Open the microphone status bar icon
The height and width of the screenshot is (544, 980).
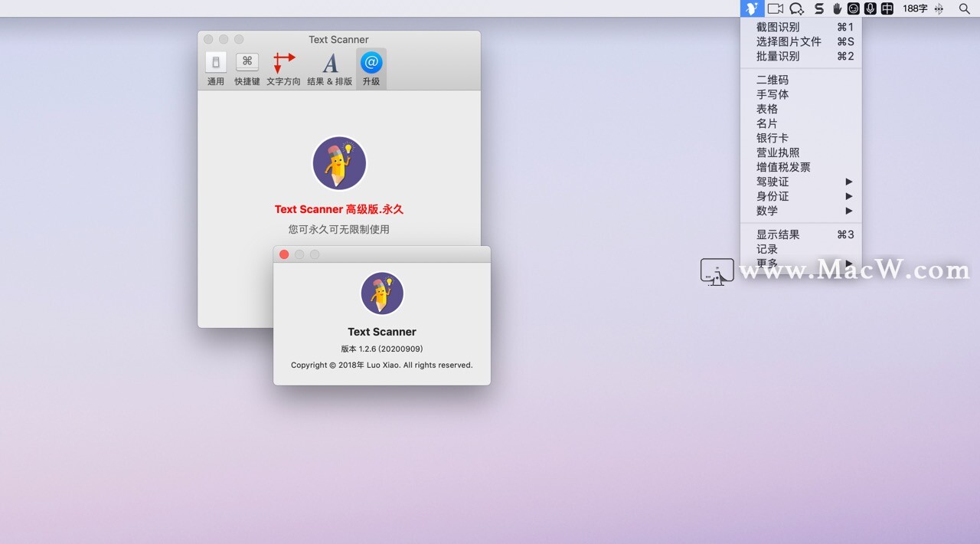click(x=870, y=8)
